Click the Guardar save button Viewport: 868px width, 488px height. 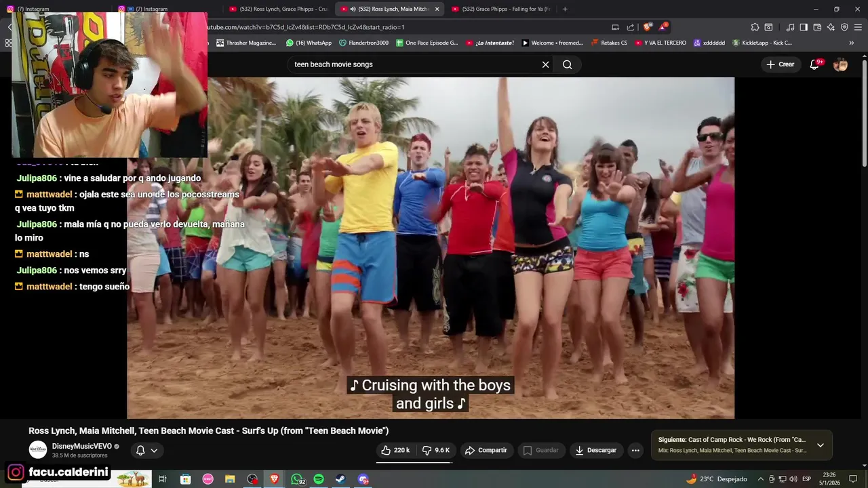pyautogui.click(x=541, y=450)
